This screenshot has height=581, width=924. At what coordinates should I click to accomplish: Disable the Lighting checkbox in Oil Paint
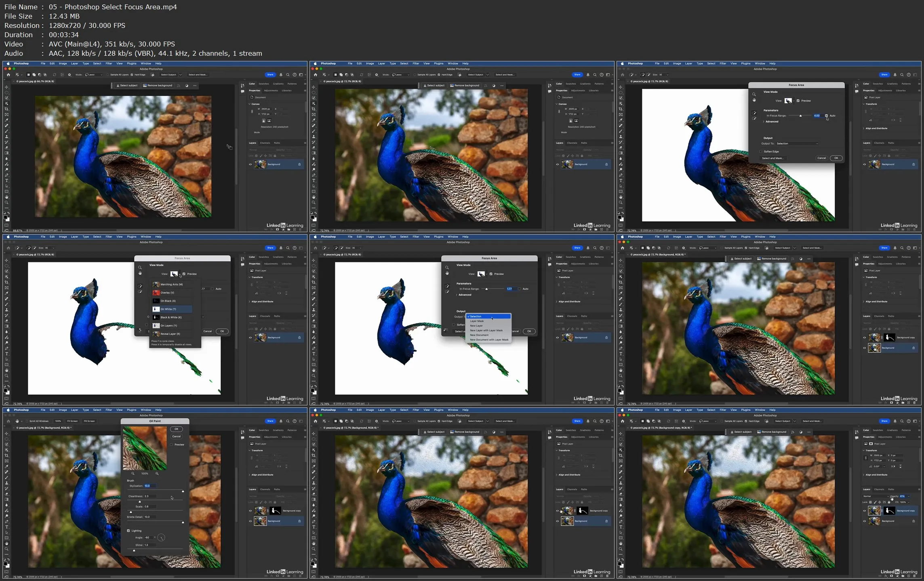[x=128, y=531]
